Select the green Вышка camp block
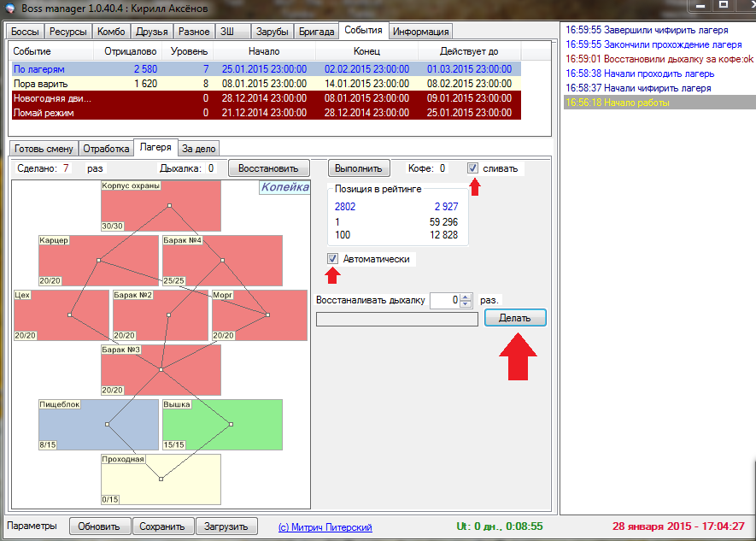 point(222,424)
